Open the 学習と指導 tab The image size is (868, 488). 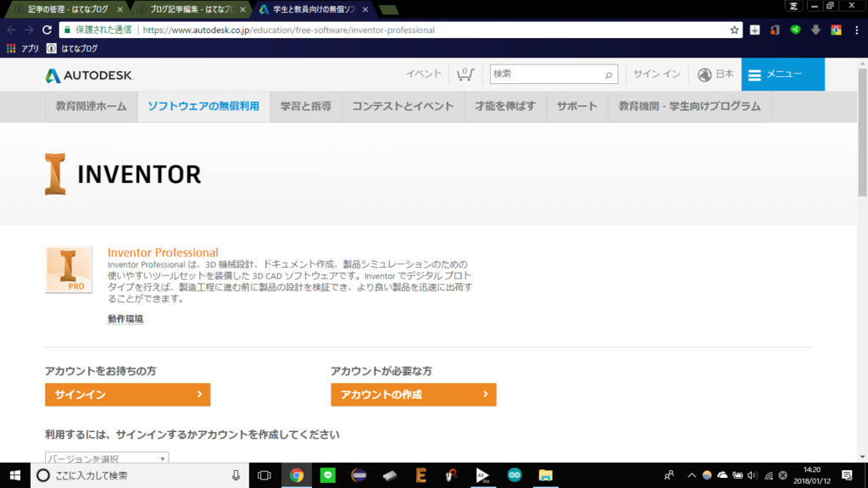305,106
